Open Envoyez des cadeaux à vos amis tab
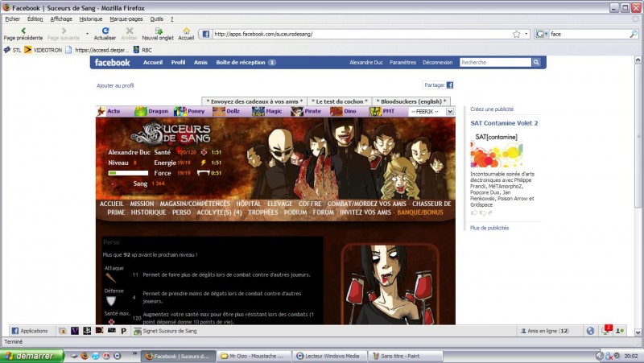 (x=254, y=101)
